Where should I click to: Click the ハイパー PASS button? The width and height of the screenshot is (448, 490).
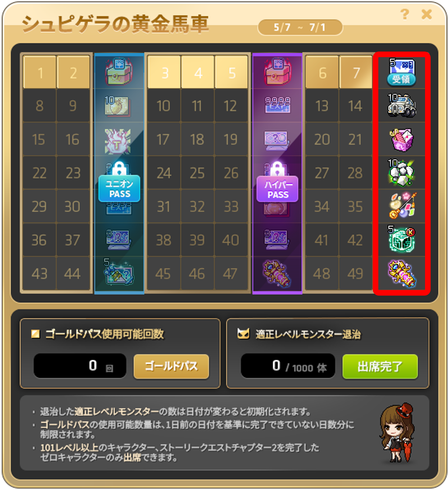(x=277, y=189)
